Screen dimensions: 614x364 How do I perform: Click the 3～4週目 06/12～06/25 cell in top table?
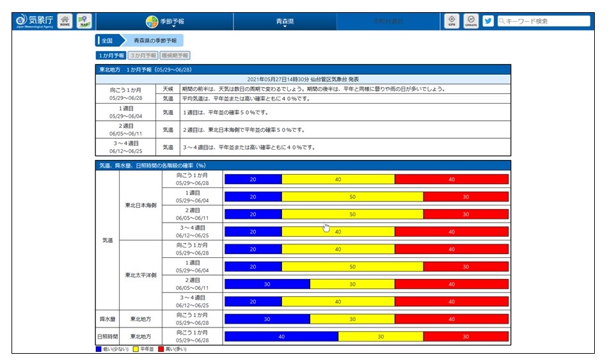point(126,147)
